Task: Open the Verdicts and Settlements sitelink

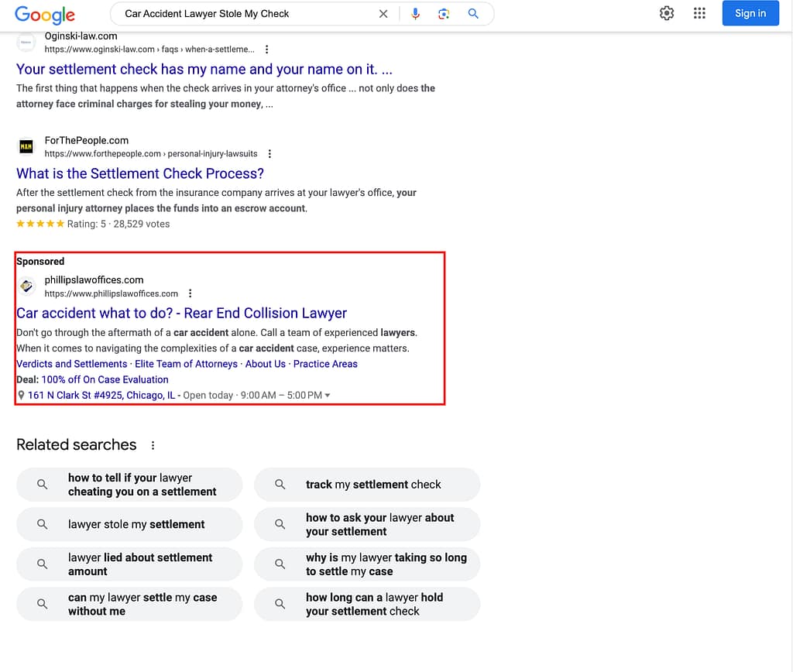Action: point(72,364)
